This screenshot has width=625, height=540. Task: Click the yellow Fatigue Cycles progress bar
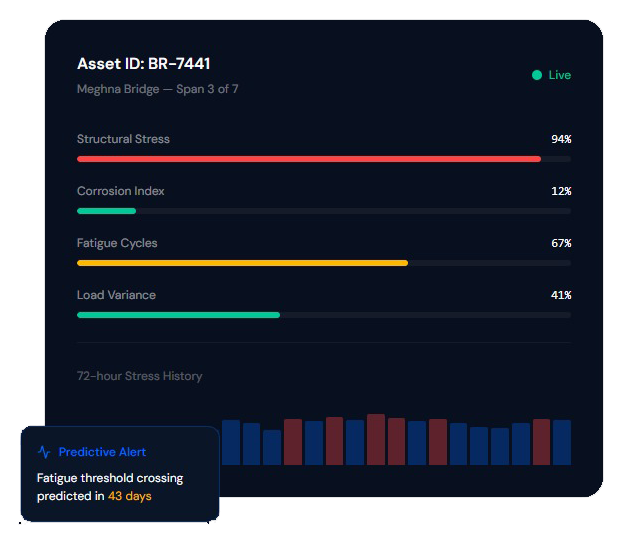point(242,263)
